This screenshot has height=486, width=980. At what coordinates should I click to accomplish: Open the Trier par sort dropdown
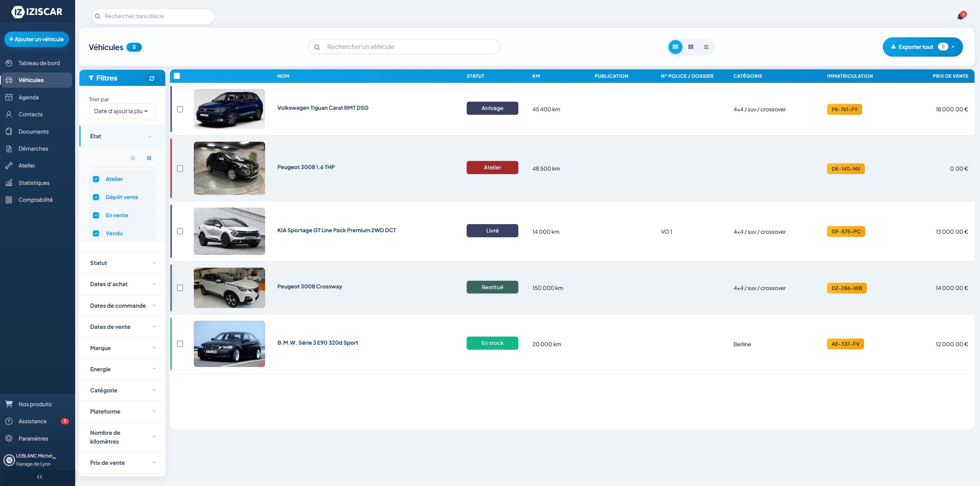click(122, 111)
